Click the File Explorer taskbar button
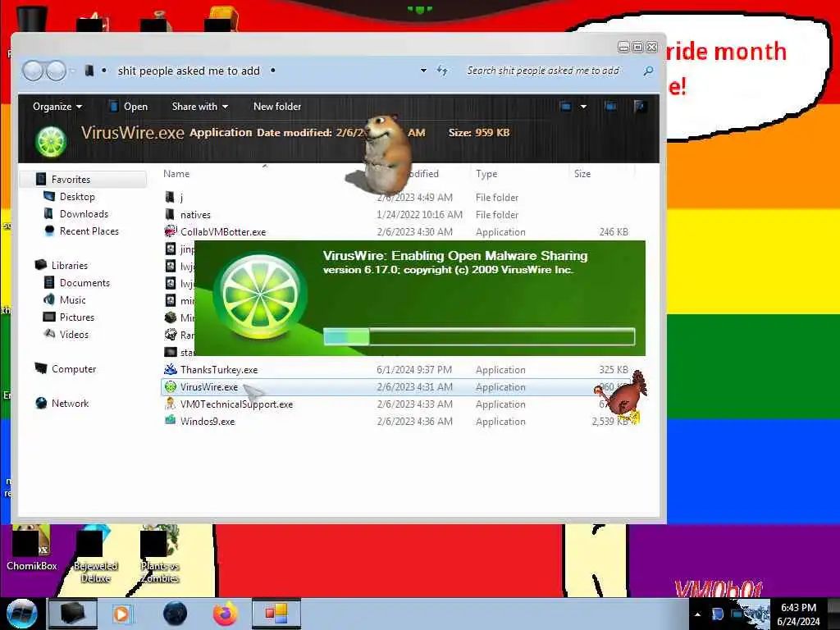Image resolution: width=840 pixels, height=630 pixels. pyautogui.click(x=73, y=614)
